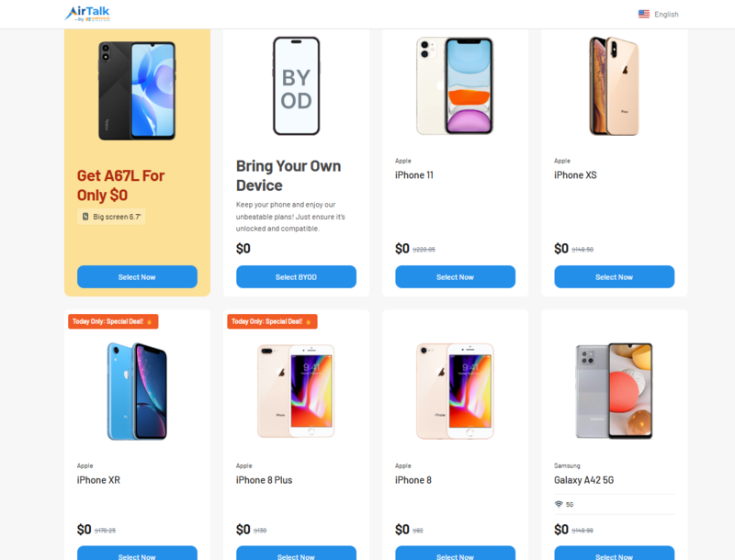Open the iPhone 8 product image
735x560 pixels.
pyautogui.click(x=455, y=391)
